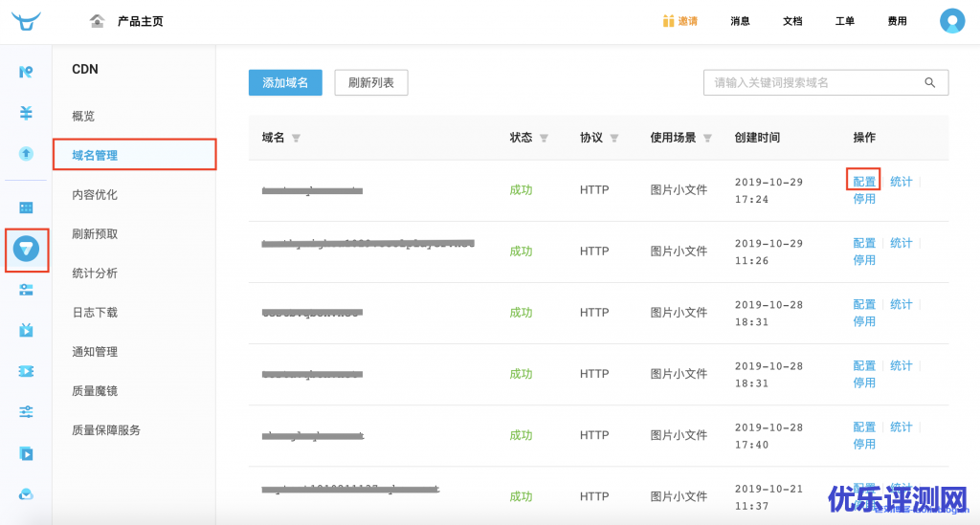Open 内容优化 menu item
Viewport: 980px width, 525px height.
pyautogui.click(x=95, y=195)
